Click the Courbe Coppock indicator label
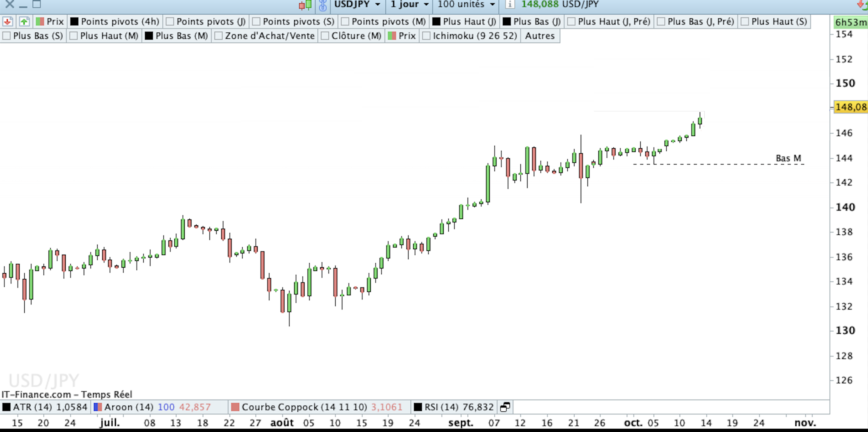The height and width of the screenshot is (432, 868). click(x=304, y=407)
